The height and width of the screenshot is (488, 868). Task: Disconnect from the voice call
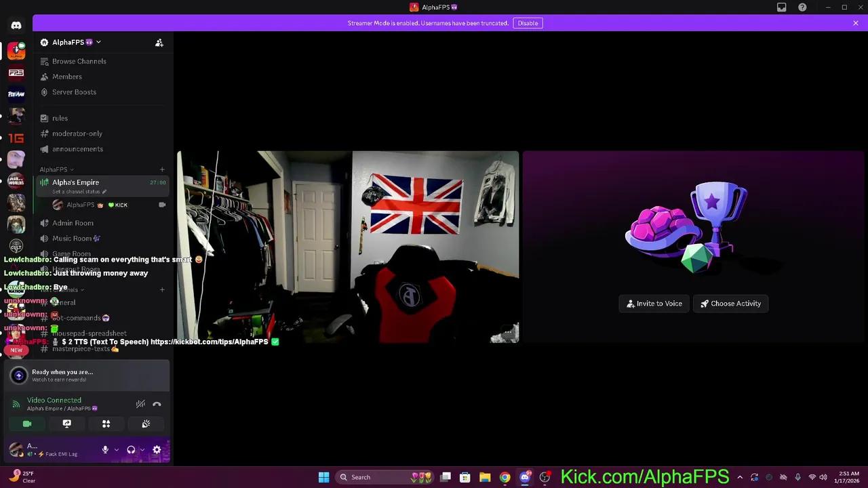pos(157,404)
